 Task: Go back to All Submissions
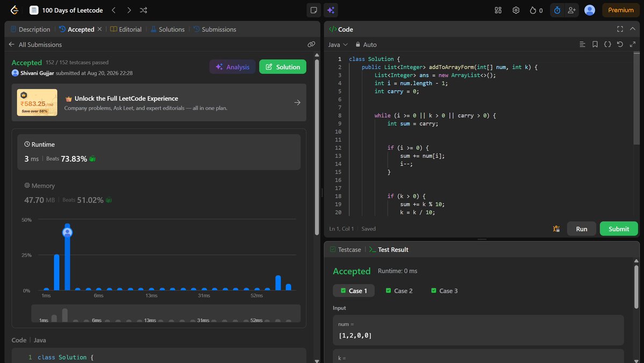click(35, 45)
